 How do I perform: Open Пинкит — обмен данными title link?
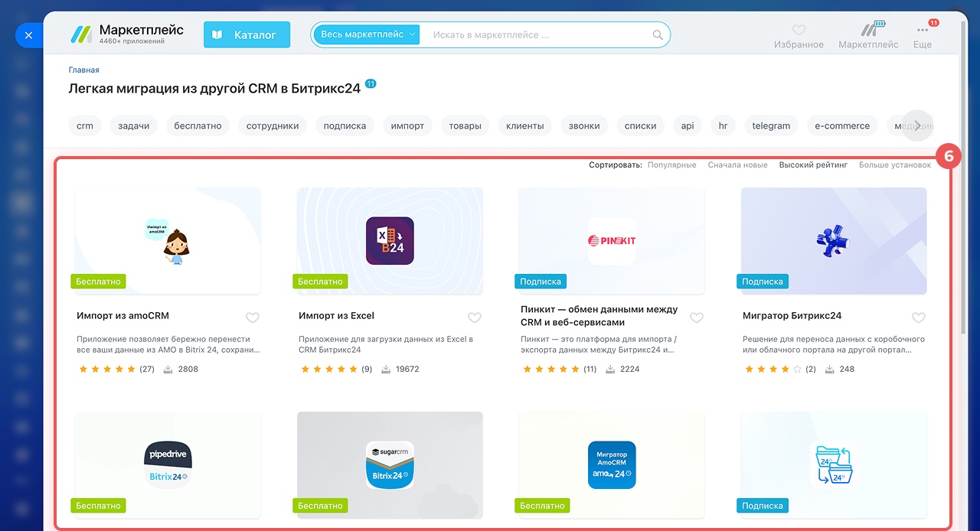click(x=599, y=315)
